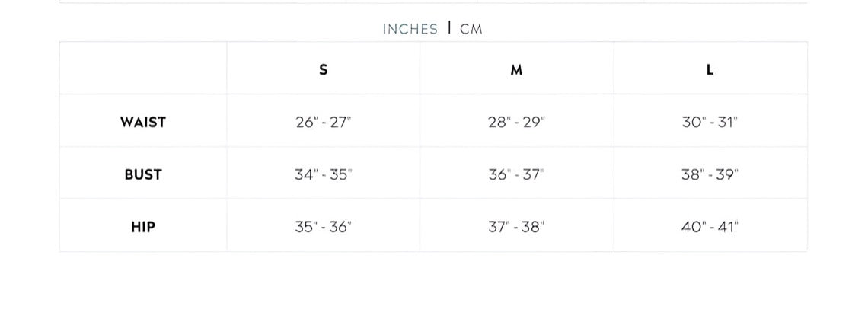Click large waist measurement 30" - 31"
The image size is (868, 316).
click(710, 122)
